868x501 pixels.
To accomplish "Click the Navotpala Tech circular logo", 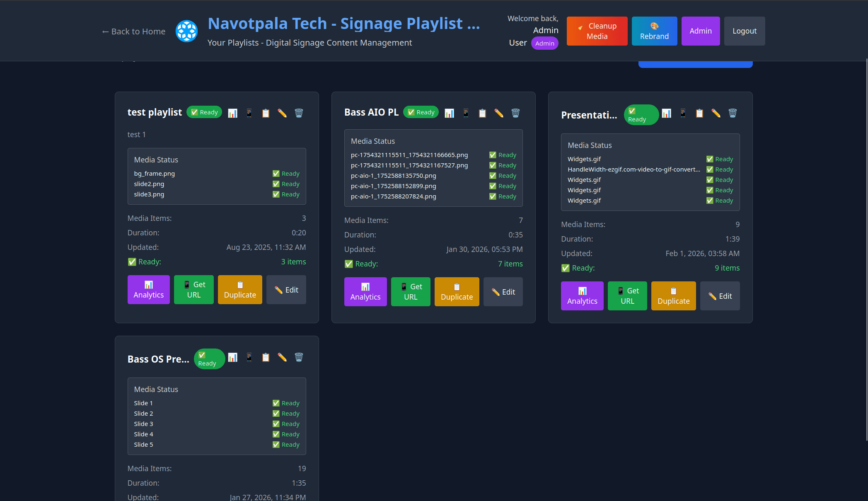I will tap(186, 31).
